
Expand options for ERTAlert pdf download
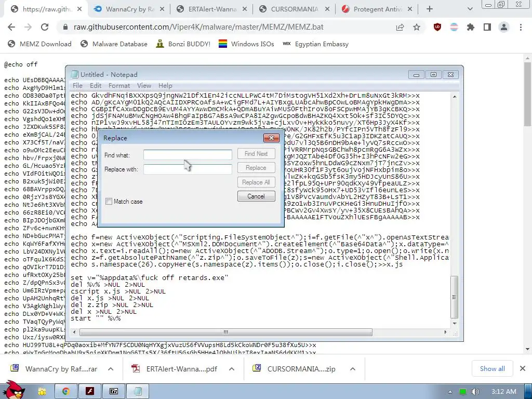click(232, 369)
